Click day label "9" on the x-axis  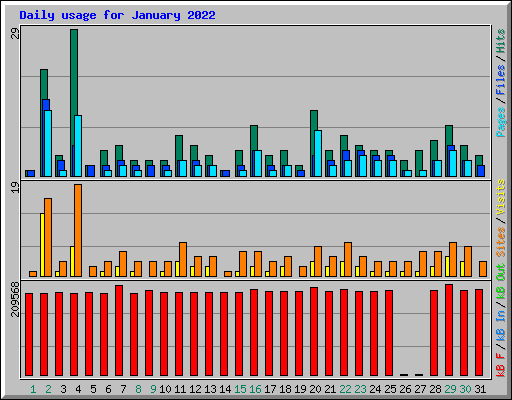click(153, 389)
